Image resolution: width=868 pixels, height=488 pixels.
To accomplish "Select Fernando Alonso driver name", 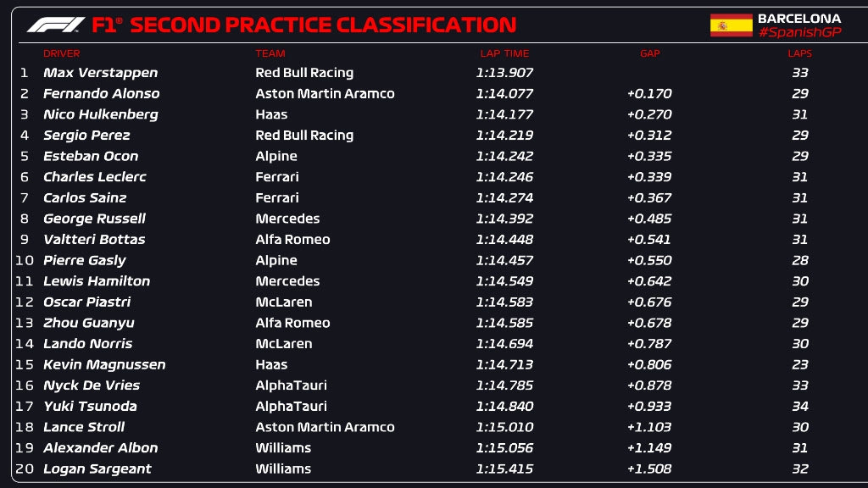I will click(x=101, y=94).
